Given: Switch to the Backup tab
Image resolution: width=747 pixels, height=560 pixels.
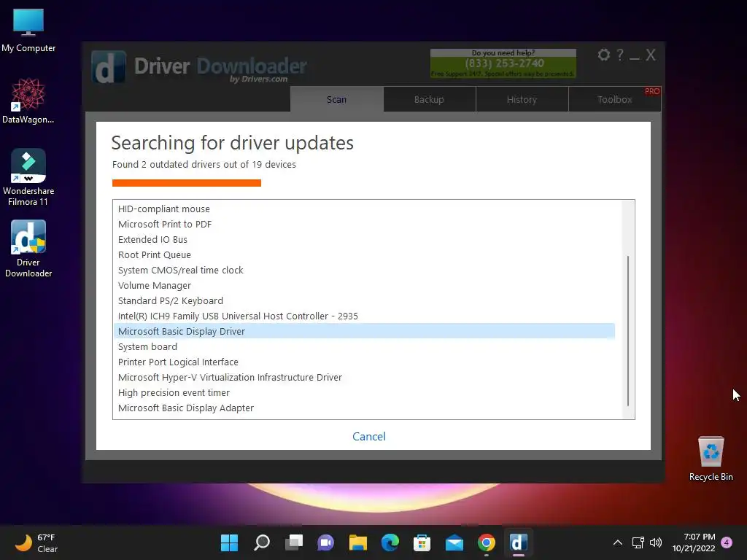Looking at the screenshot, I should [x=429, y=99].
